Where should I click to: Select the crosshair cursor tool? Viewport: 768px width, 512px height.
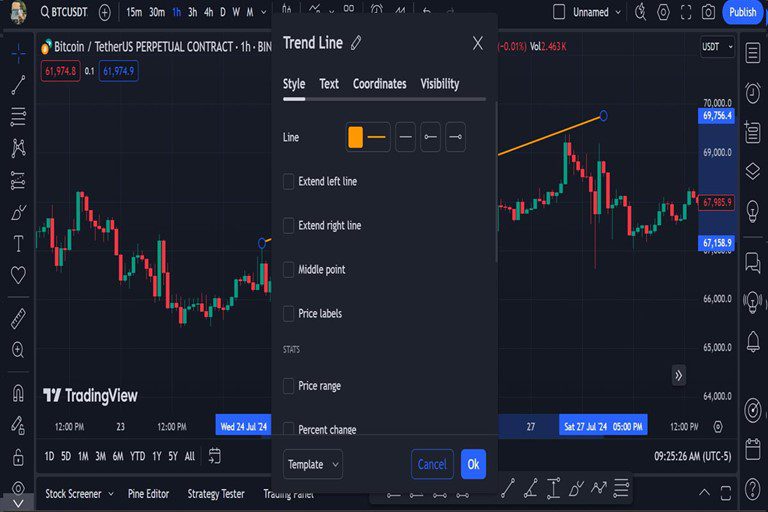coord(18,53)
